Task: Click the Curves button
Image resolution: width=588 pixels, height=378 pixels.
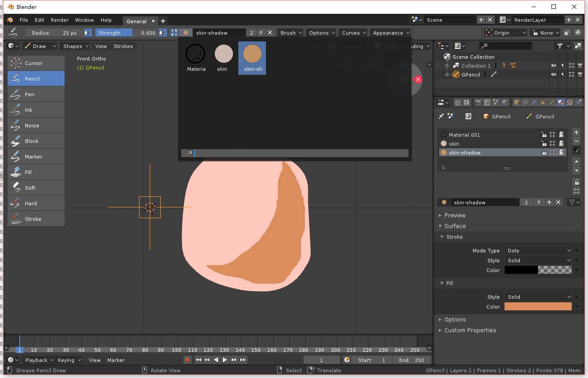Action: (x=354, y=33)
